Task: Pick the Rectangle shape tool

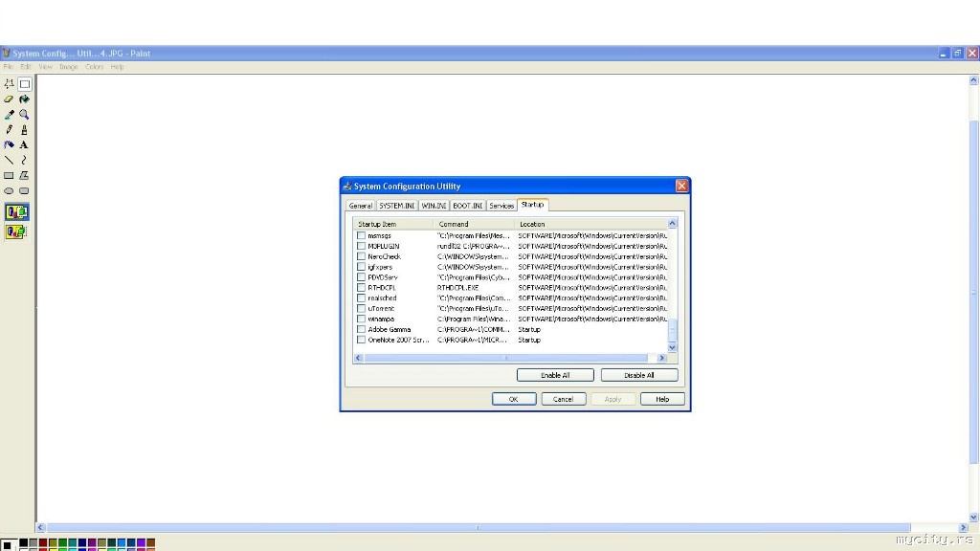Action: tap(9, 176)
